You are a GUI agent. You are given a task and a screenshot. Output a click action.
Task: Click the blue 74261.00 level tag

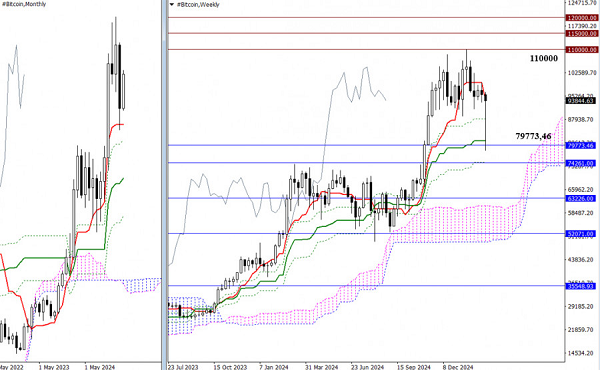581,163
